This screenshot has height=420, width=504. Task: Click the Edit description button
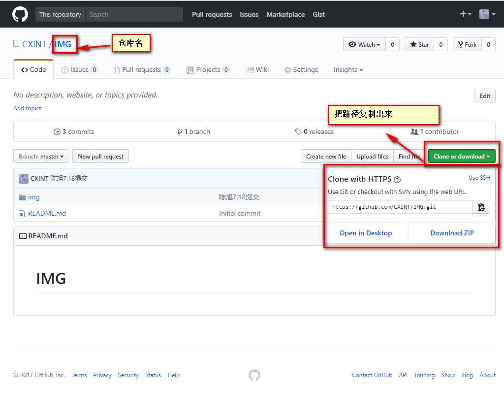pos(485,96)
